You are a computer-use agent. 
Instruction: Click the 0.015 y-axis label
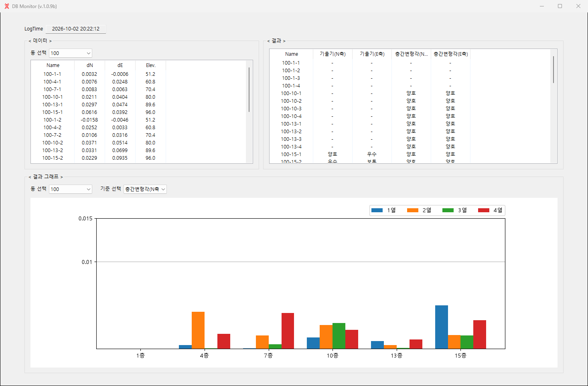(85, 219)
